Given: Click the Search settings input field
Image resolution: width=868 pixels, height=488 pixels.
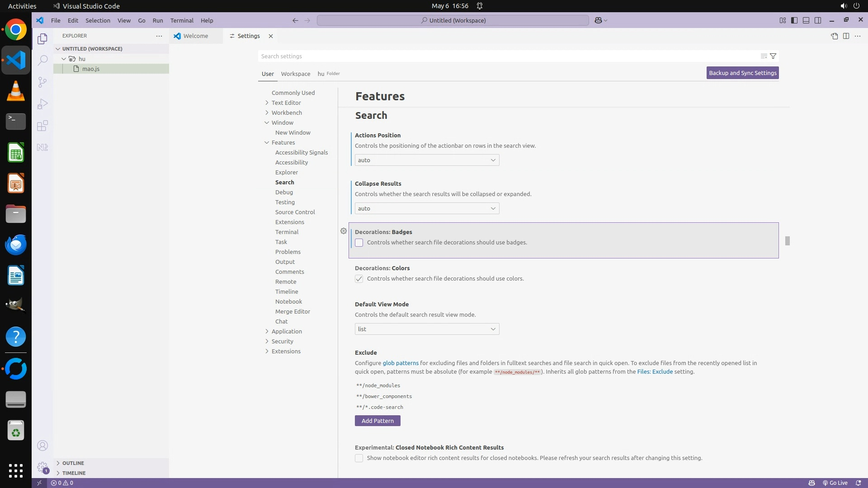Looking at the screenshot, I should [506, 56].
